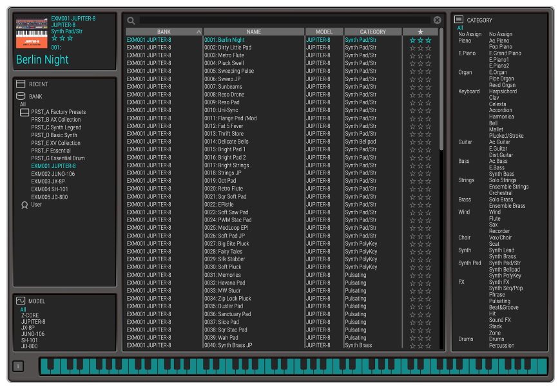This screenshot has height=392, width=560.
Task: Click the Category list icon
Action: 459,19
